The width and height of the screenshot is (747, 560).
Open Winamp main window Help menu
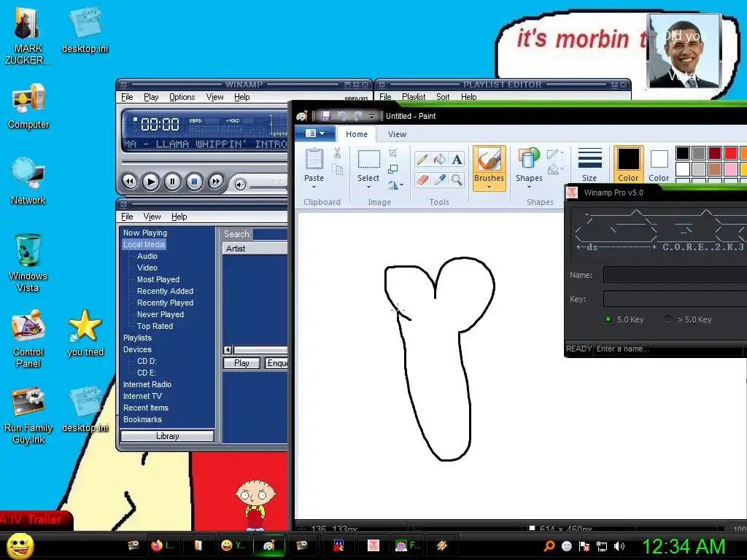pyautogui.click(x=241, y=97)
